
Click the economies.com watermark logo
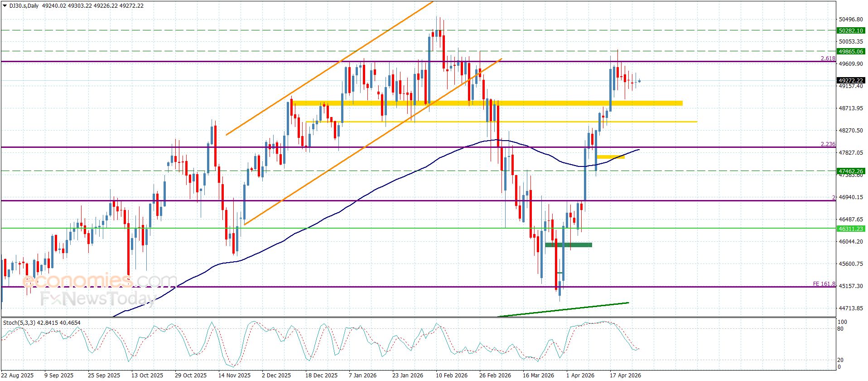pyautogui.click(x=100, y=281)
